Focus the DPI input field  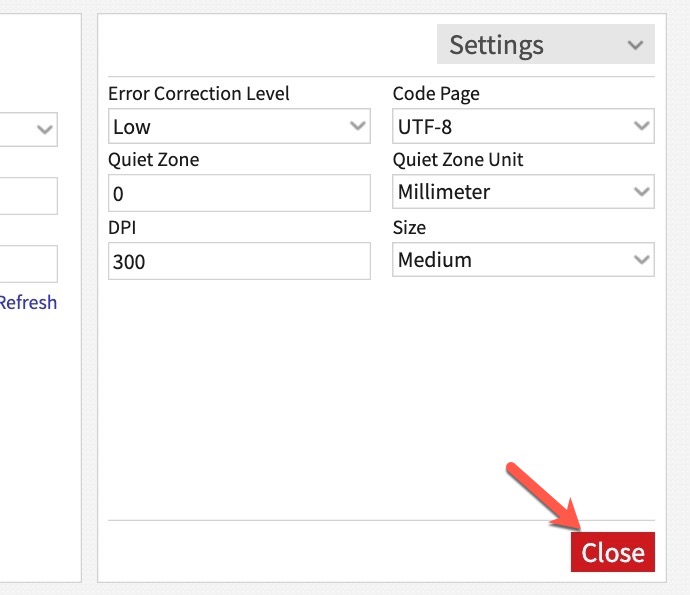pyautogui.click(x=238, y=262)
